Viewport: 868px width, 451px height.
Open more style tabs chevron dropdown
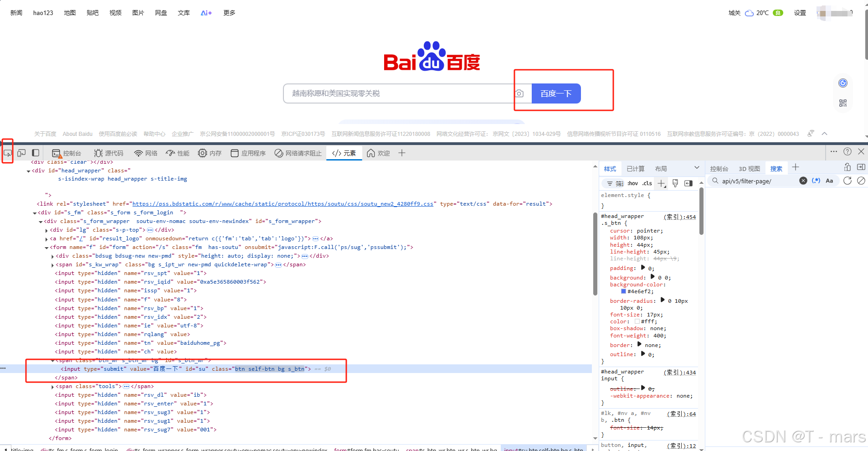tap(697, 168)
